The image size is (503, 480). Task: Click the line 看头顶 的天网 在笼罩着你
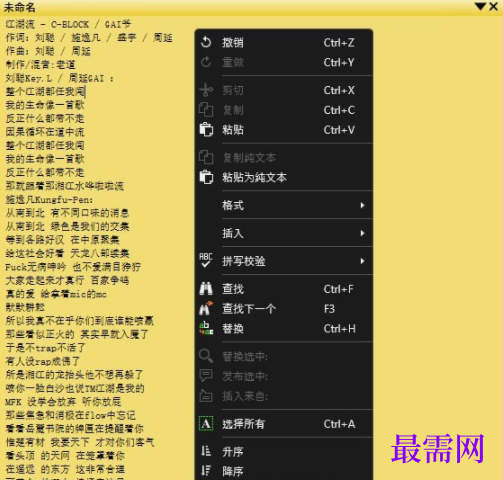point(65,455)
